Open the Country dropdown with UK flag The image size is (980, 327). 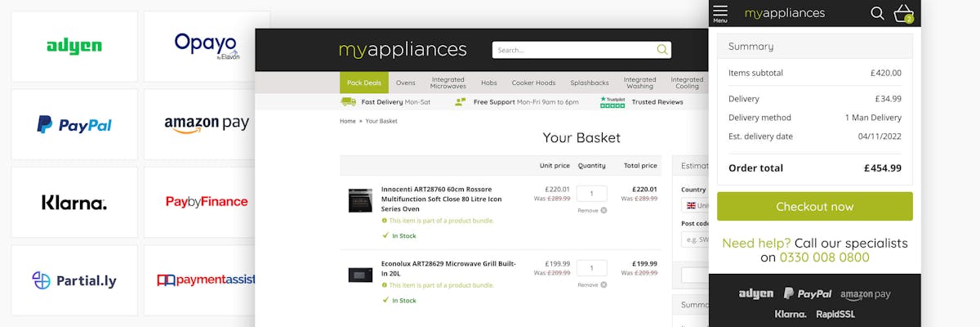(x=695, y=205)
